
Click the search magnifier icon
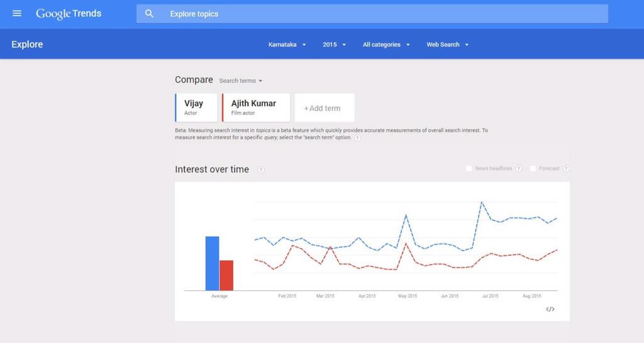(x=149, y=14)
